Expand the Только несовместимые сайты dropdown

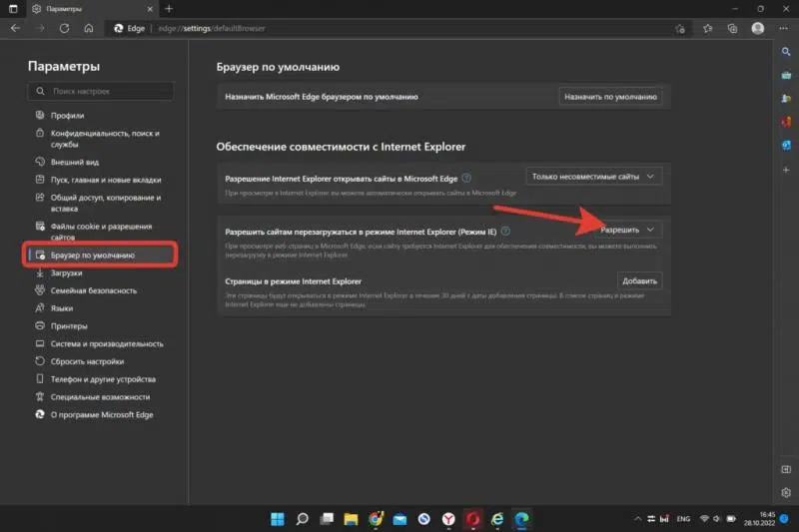coord(593,176)
